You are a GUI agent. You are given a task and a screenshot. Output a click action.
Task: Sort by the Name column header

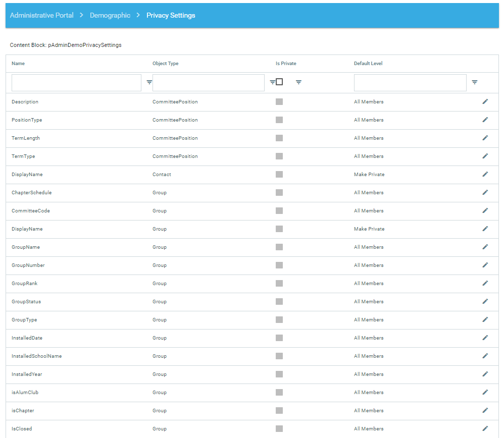(18, 64)
